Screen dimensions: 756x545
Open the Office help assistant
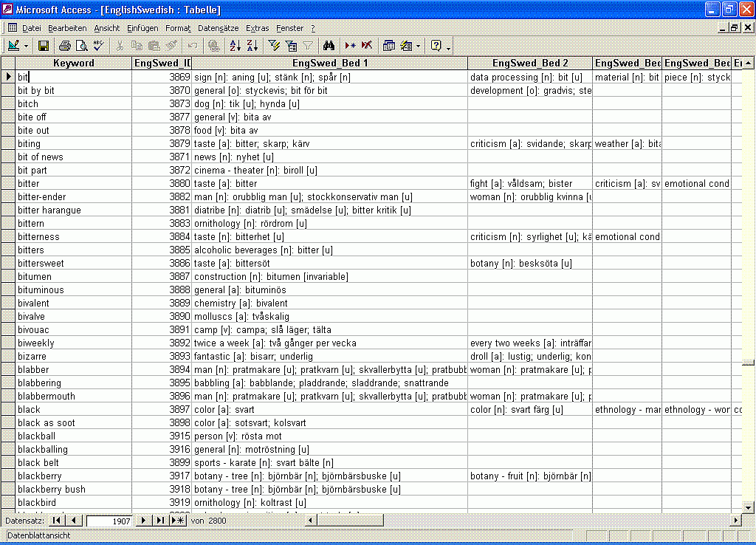click(436, 46)
